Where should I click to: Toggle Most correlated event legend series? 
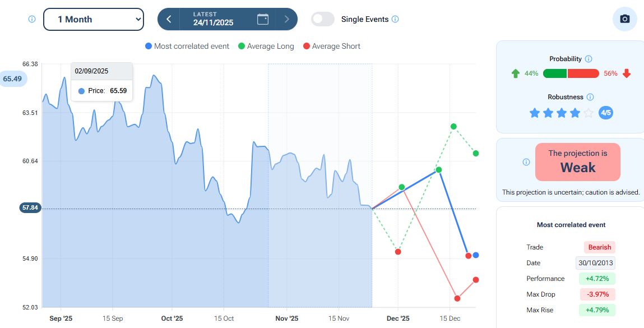tap(187, 46)
